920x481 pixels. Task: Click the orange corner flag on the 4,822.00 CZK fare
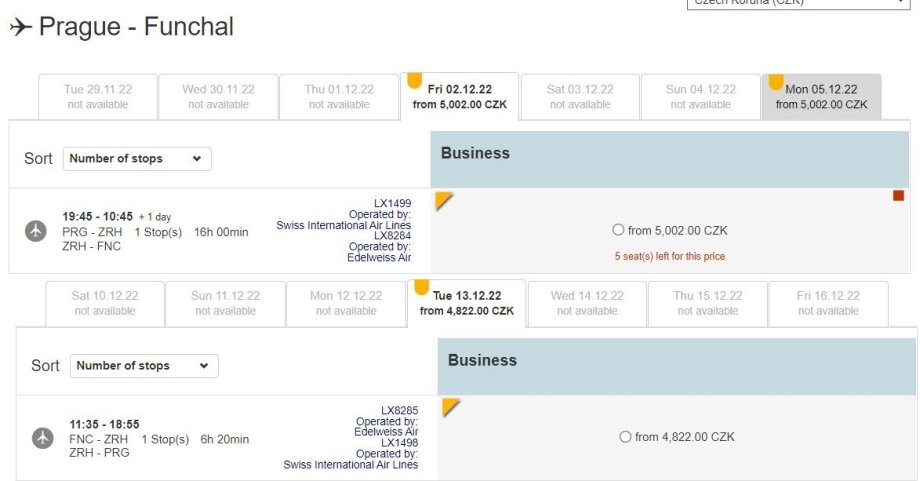[x=451, y=407]
